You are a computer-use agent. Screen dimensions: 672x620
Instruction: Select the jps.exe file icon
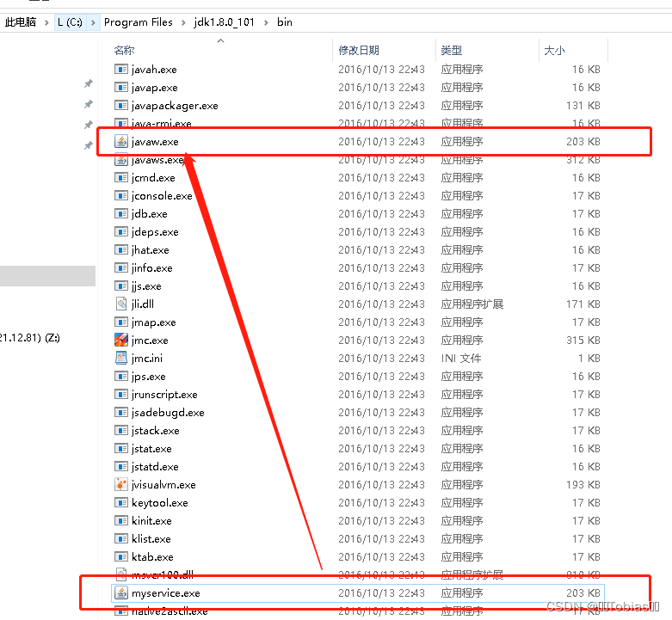coord(121,376)
